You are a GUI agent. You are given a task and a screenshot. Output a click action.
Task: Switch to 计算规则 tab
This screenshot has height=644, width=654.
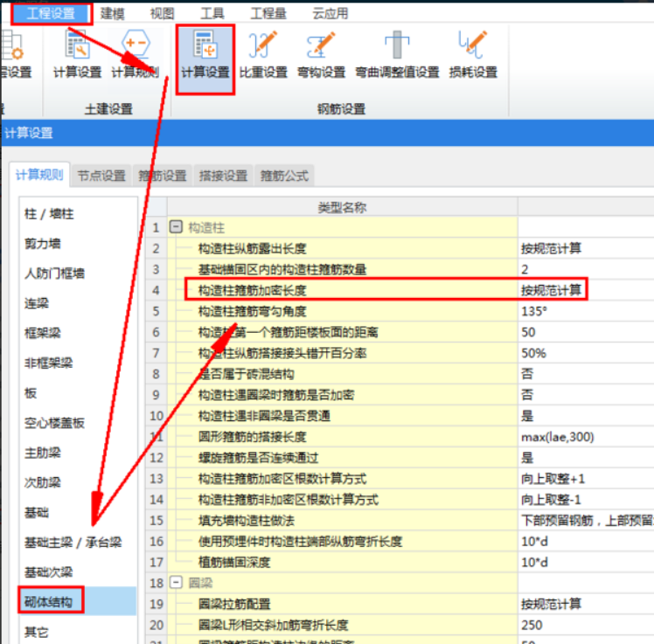(39, 175)
